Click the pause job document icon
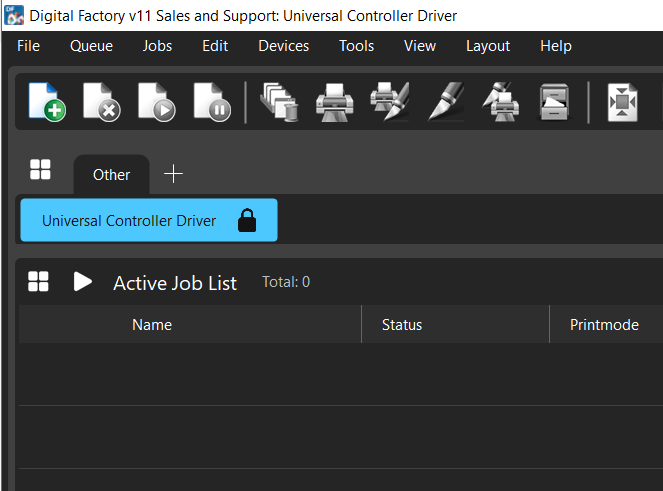 [x=212, y=102]
